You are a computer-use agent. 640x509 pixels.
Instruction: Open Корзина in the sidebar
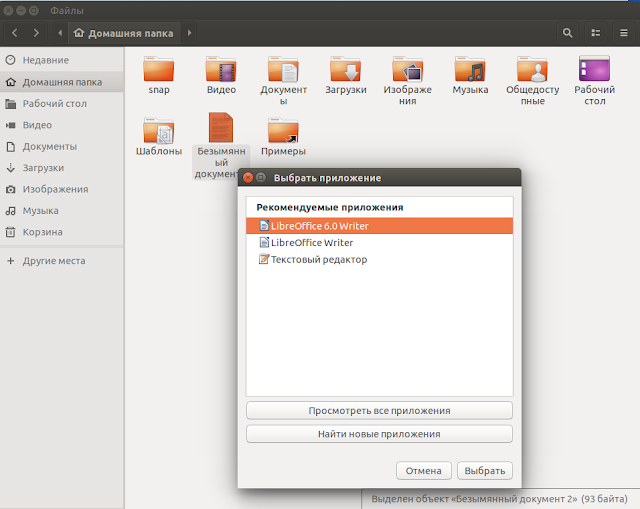click(x=62, y=232)
